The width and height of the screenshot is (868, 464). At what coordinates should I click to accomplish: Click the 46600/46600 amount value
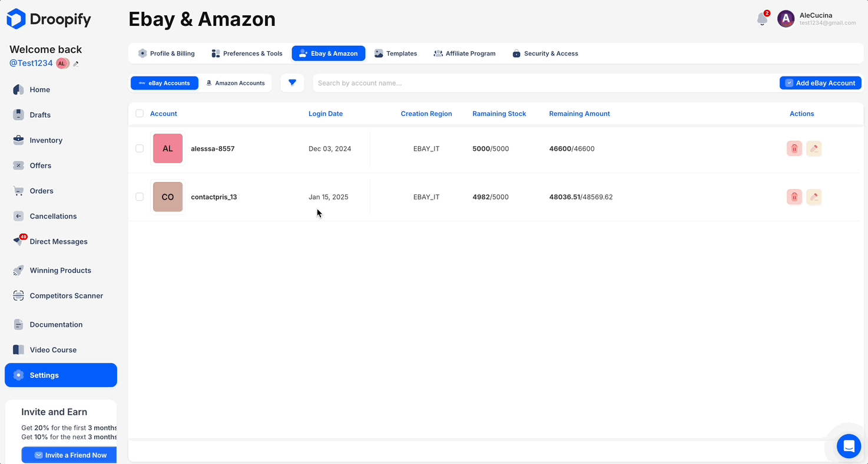[572, 148]
